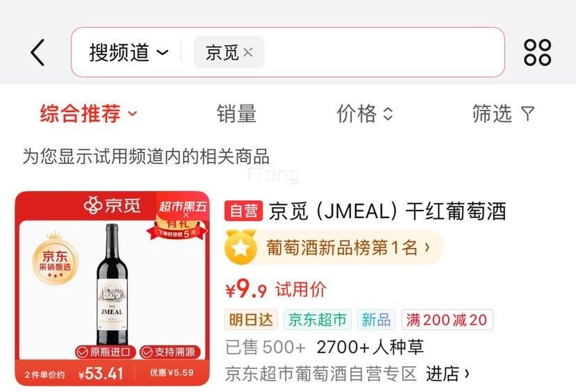This screenshot has width=576, height=392.
Task: Remove the 京觅 search tag
Action: pyautogui.click(x=248, y=53)
